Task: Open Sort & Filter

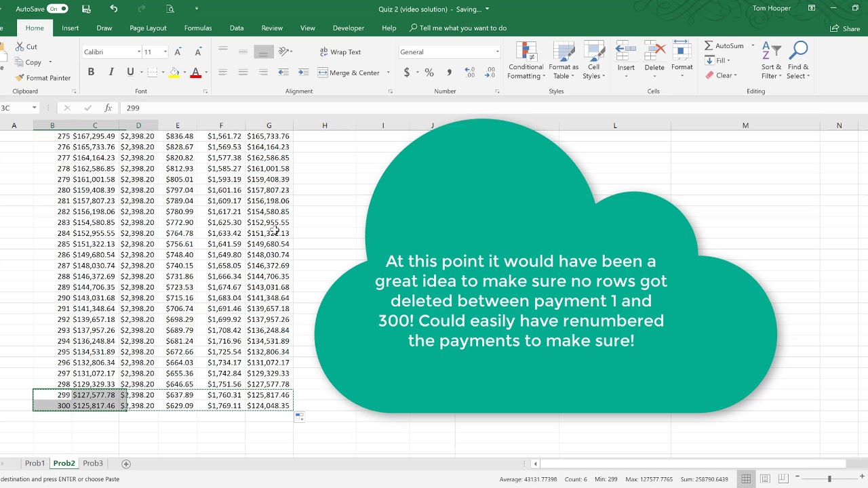Action: [771, 61]
